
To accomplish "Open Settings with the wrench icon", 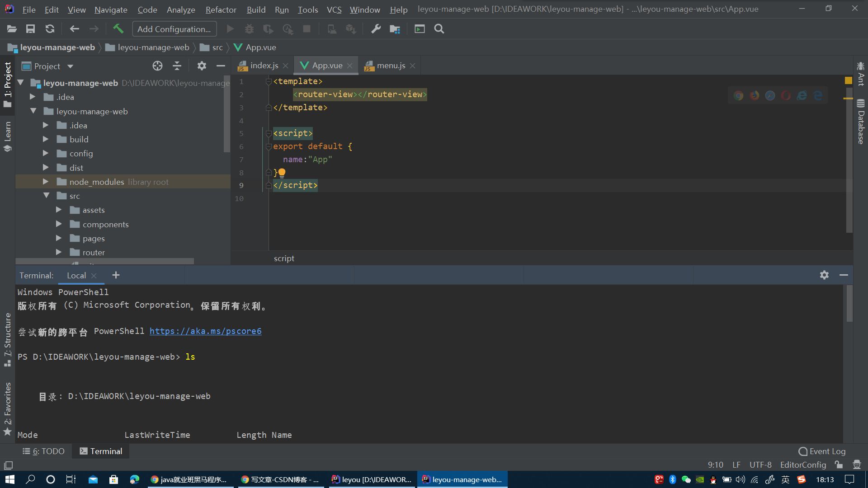I will point(376,29).
